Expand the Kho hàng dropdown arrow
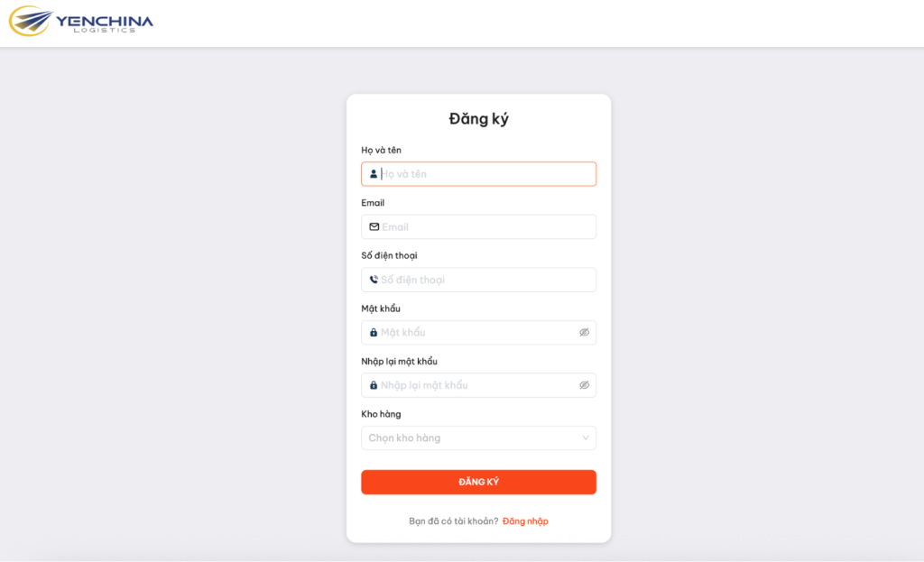This screenshot has height=562, width=924. click(x=585, y=438)
